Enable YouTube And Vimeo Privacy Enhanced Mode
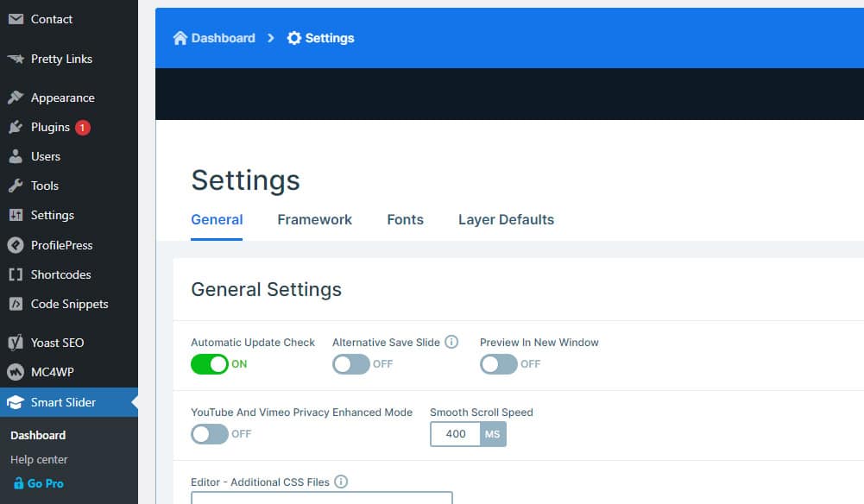Screen dimensions: 864x504 (210, 434)
